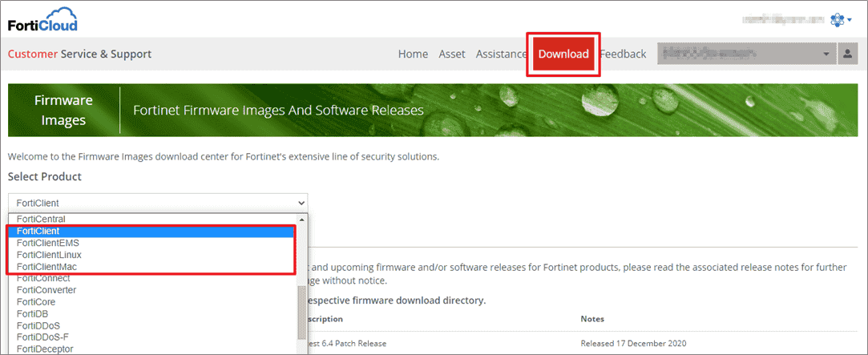Open the Feedback menu

point(623,54)
